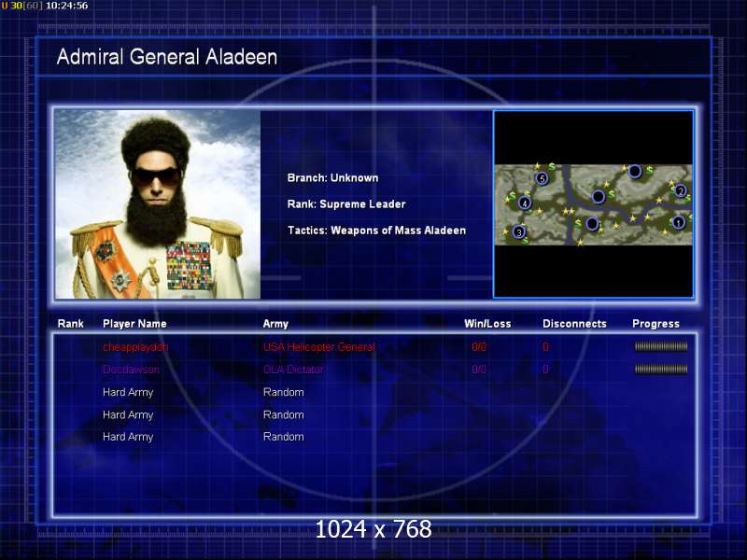This screenshot has width=747, height=560.
Task: Click "Branch: Unknown" text
Action: click(x=332, y=178)
